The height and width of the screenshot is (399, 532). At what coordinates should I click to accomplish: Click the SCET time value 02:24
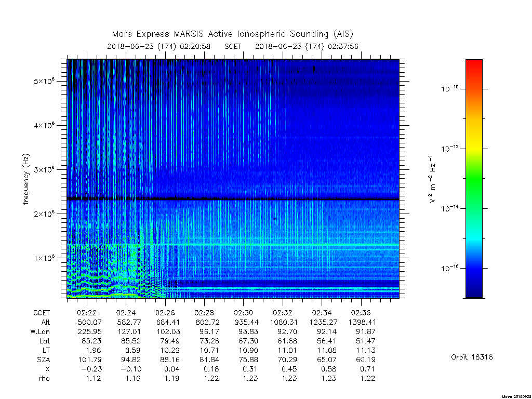(126, 313)
